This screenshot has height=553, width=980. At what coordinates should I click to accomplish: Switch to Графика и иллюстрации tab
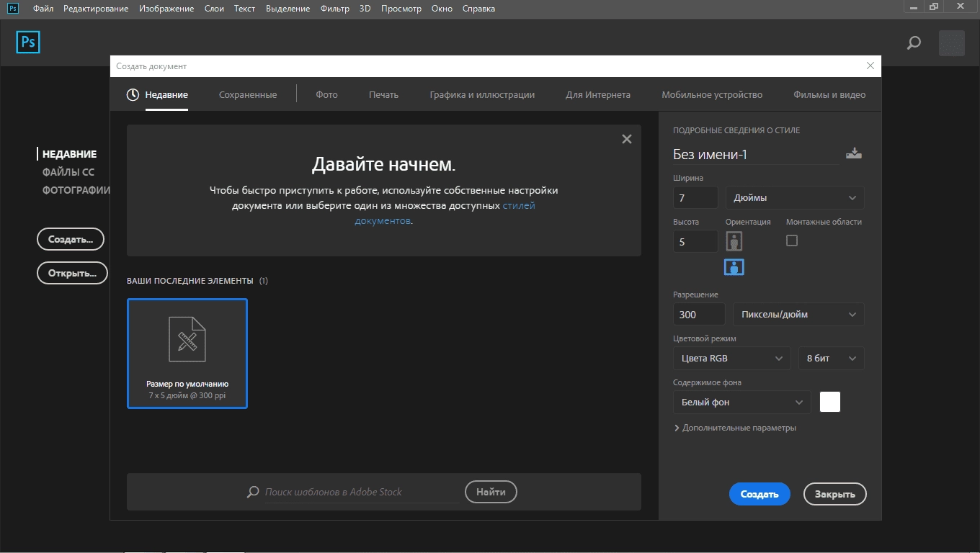point(482,94)
